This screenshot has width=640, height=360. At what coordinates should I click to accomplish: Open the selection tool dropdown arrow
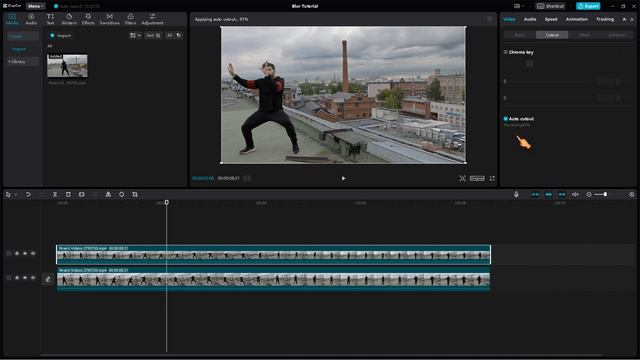click(16, 195)
